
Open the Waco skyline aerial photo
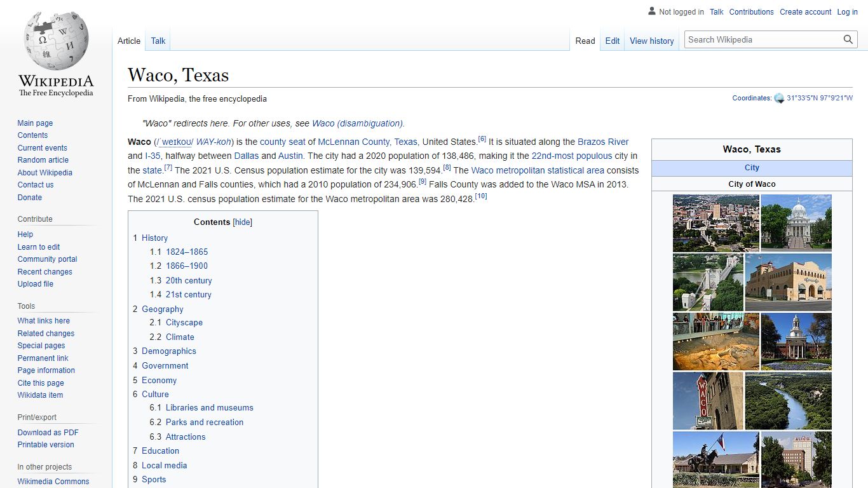coord(715,223)
